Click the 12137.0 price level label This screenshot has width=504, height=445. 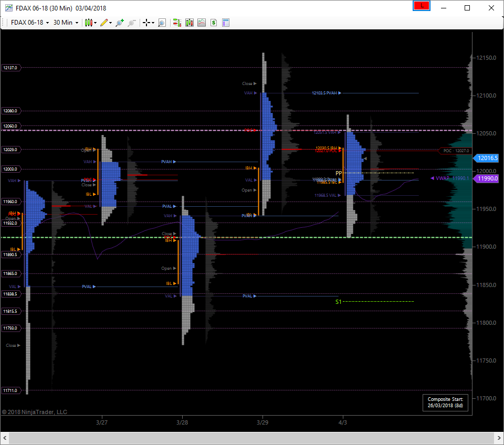[x=11, y=68]
